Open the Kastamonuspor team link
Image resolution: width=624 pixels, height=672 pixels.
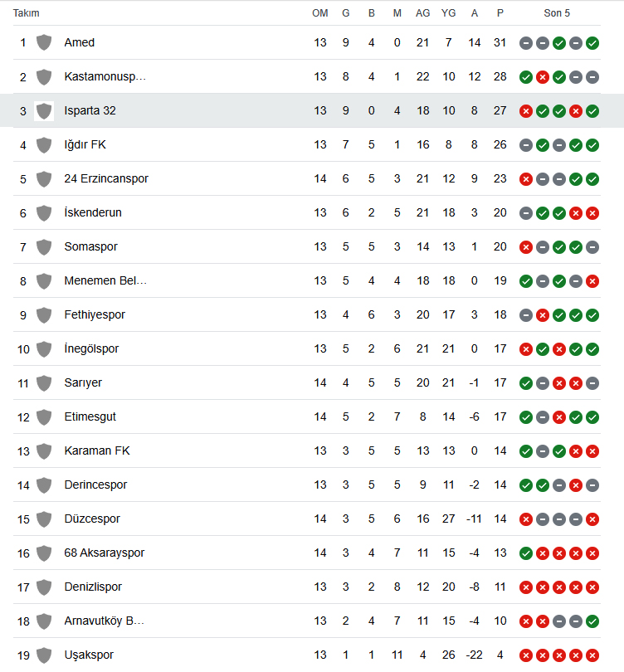[x=105, y=76]
